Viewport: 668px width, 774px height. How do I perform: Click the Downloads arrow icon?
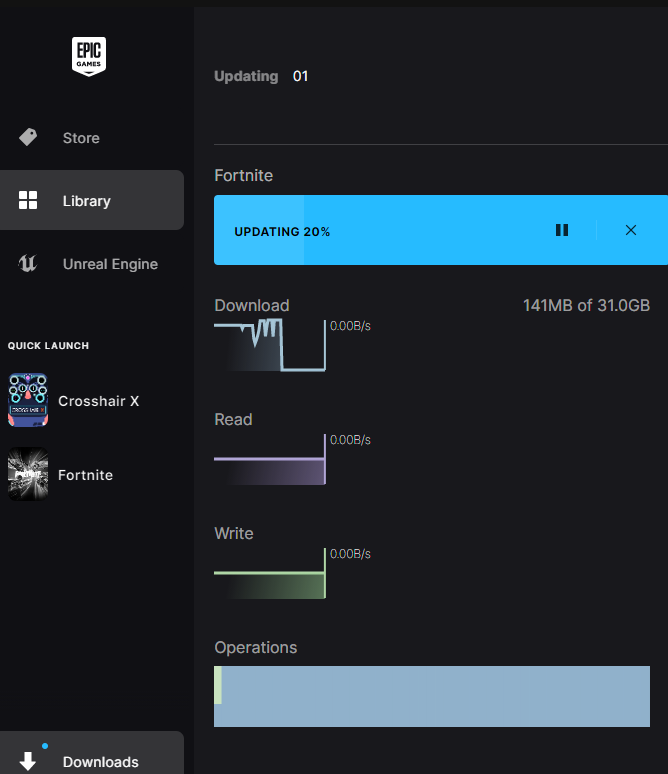click(28, 761)
